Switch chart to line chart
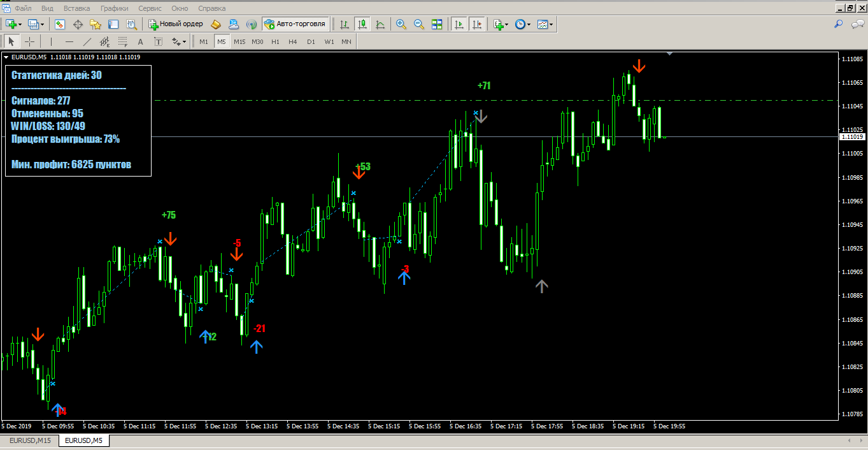The image size is (868, 450). 380,24
